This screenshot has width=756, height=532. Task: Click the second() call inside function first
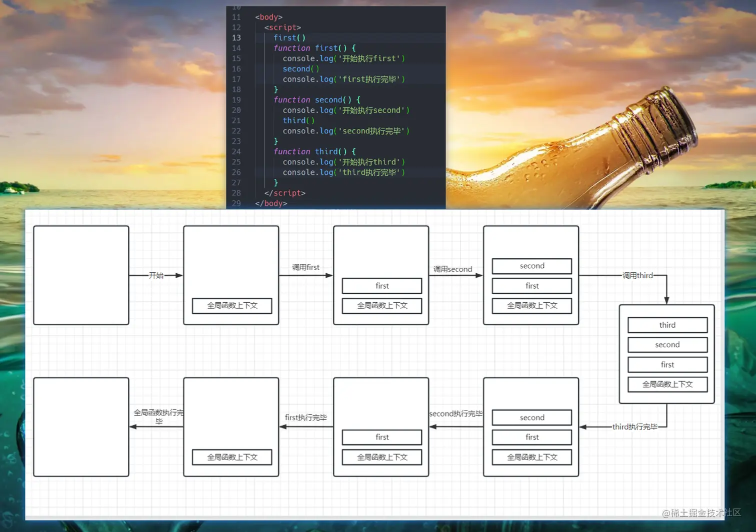click(300, 69)
